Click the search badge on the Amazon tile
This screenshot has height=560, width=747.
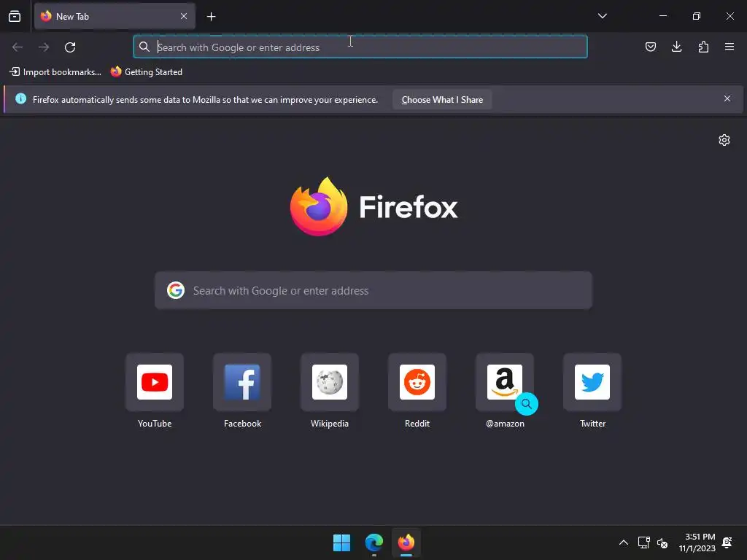pyautogui.click(x=527, y=404)
